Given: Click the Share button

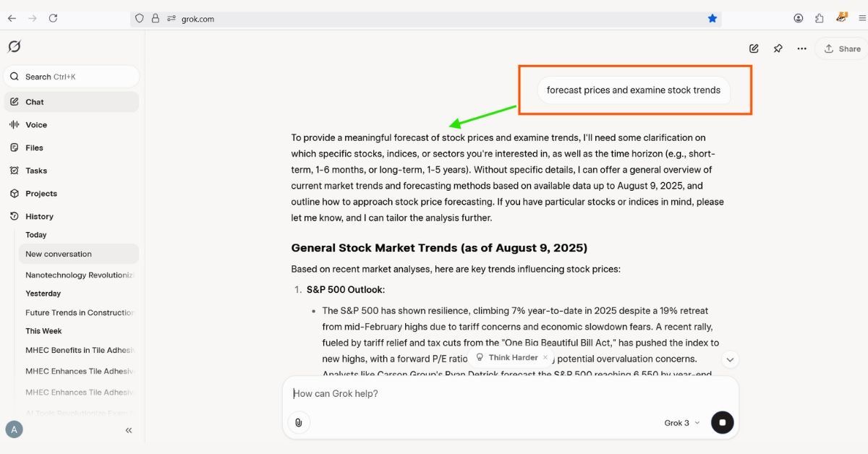Looking at the screenshot, I should coord(842,48).
